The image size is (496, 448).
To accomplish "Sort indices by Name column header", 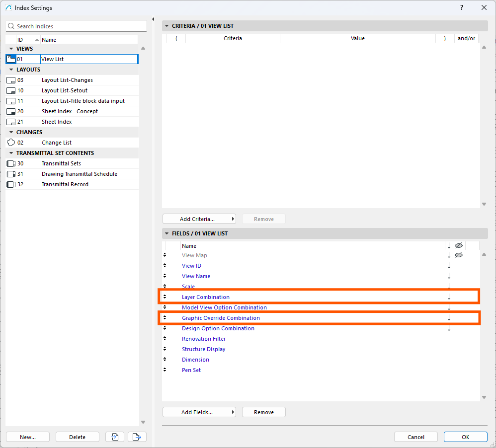I will [x=89, y=40].
